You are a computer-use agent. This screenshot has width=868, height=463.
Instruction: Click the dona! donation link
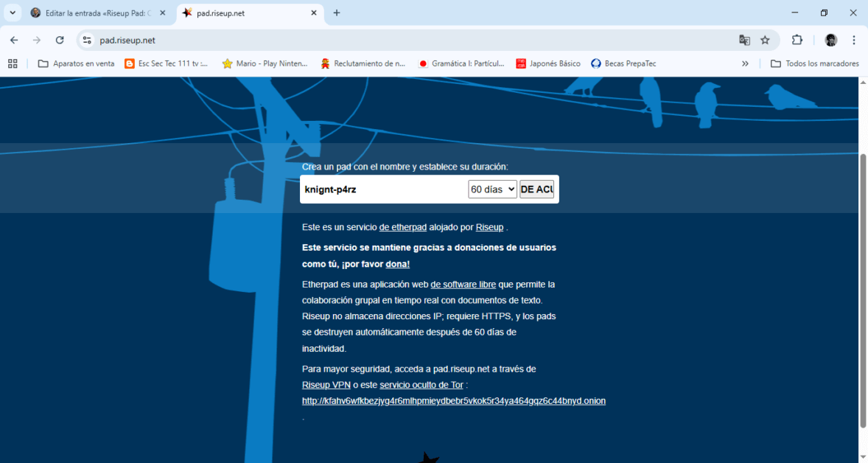(397, 264)
